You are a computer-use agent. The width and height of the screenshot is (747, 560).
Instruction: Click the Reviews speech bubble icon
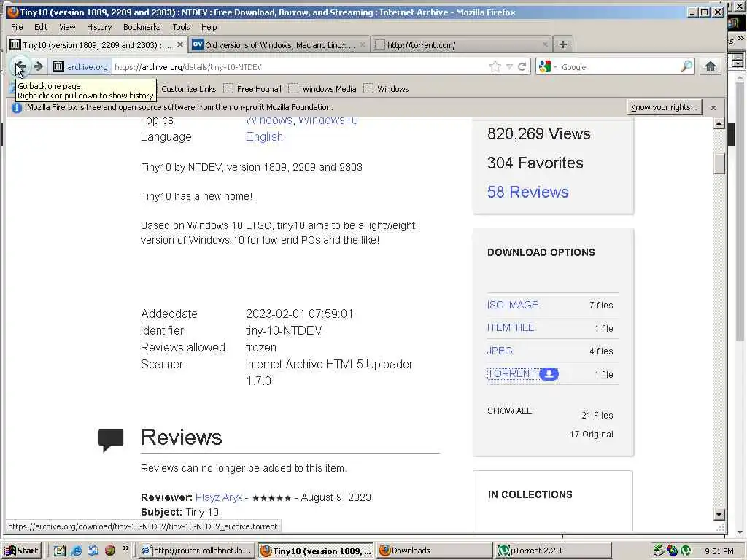[111, 440]
